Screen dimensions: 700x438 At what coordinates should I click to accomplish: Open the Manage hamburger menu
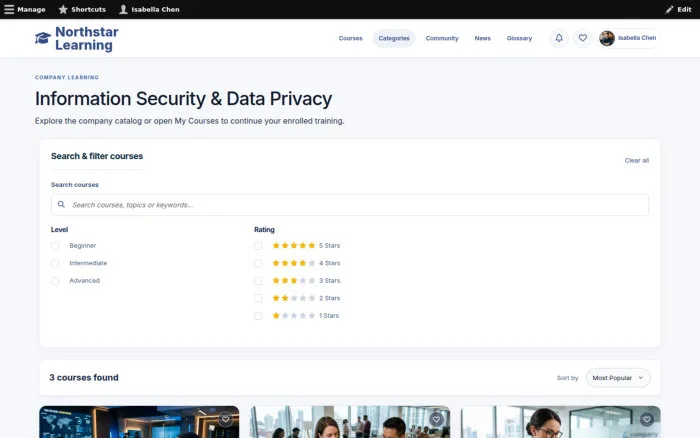click(x=25, y=9)
